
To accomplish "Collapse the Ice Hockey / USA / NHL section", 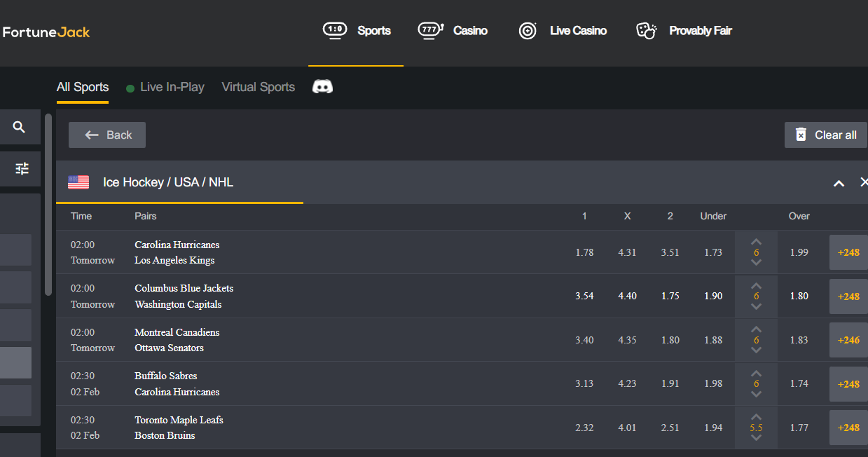I will [839, 183].
